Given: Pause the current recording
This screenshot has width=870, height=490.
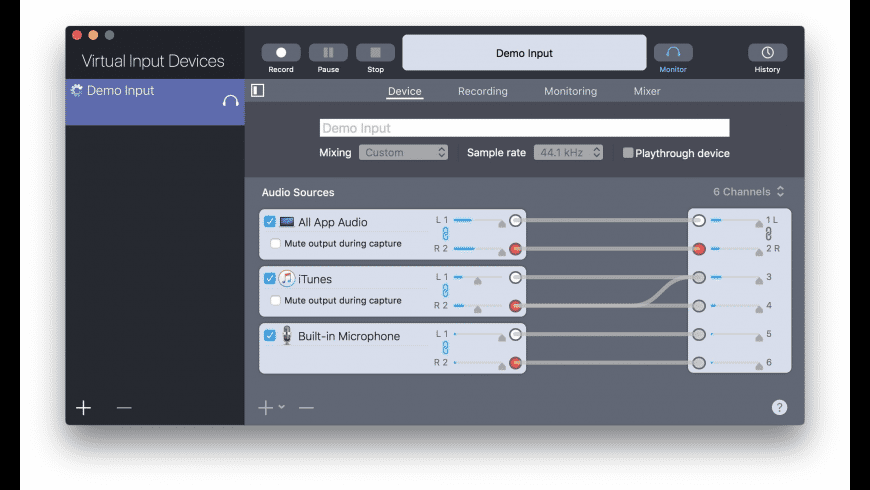Looking at the screenshot, I should 328,53.
